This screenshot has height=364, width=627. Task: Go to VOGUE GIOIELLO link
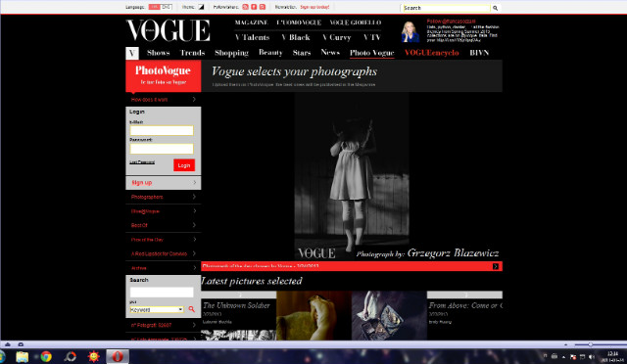pyautogui.click(x=355, y=23)
